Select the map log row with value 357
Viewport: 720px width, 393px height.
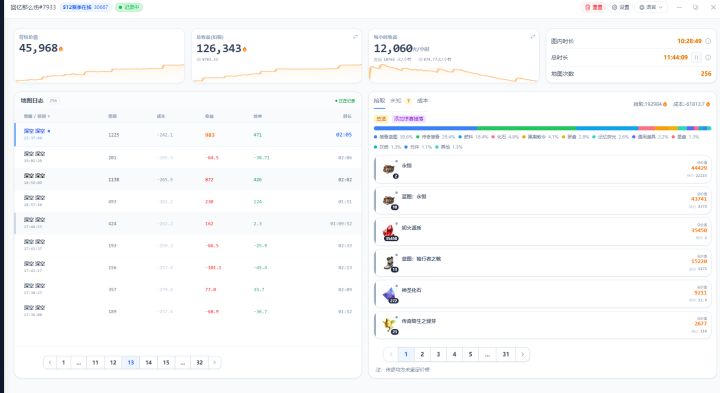click(188, 289)
